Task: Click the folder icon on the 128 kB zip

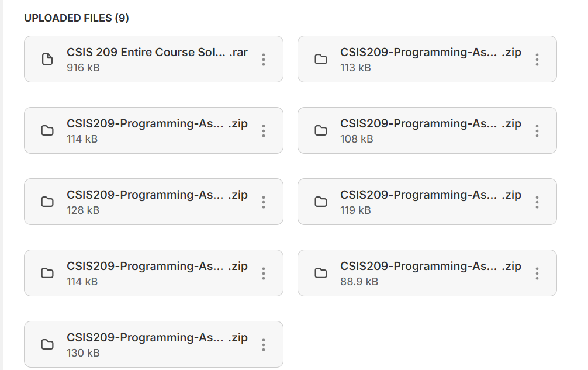Action: tap(47, 202)
